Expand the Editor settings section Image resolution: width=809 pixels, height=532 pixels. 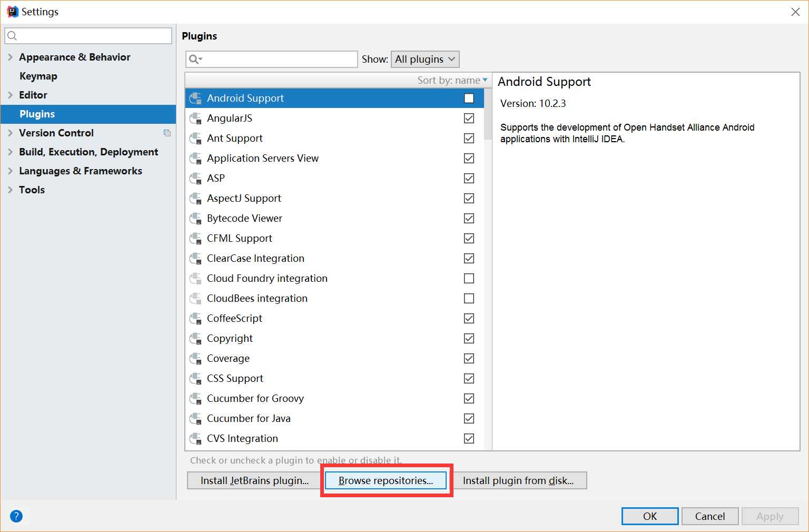10,95
